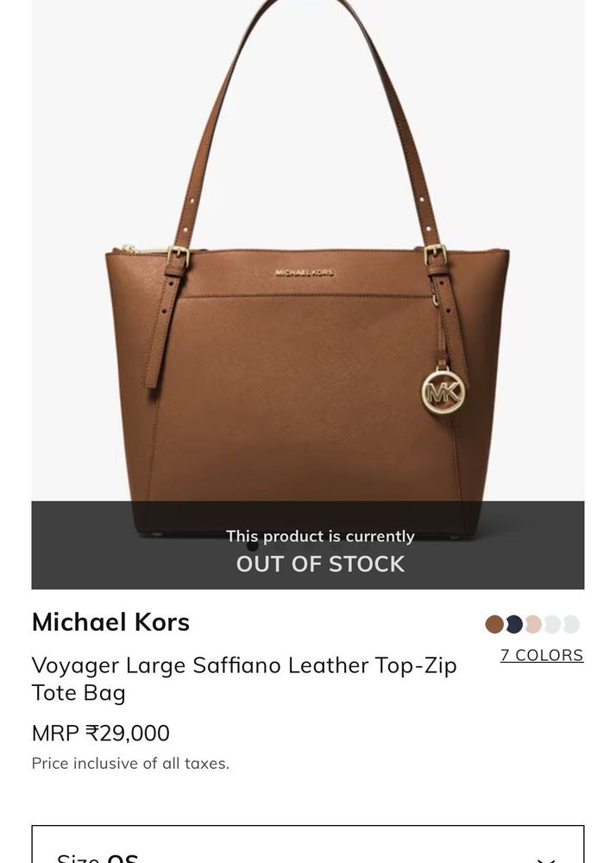Tap the Michael Kors brand name

click(x=110, y=622)
